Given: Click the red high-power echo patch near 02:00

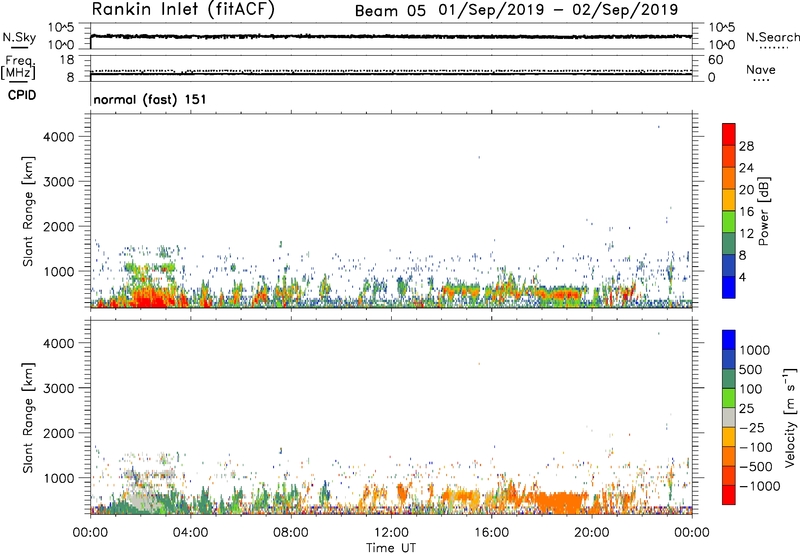Looking at the screenshot, I should (x=151, y=298).
